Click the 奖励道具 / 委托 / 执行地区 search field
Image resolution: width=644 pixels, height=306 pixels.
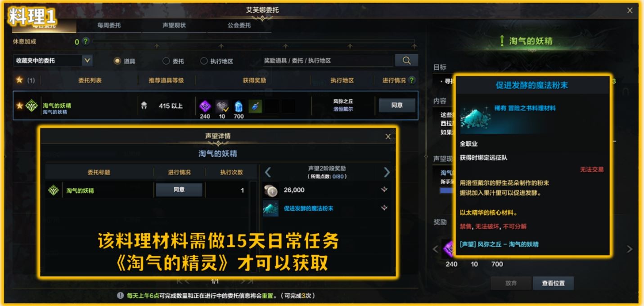coord(327,60)
